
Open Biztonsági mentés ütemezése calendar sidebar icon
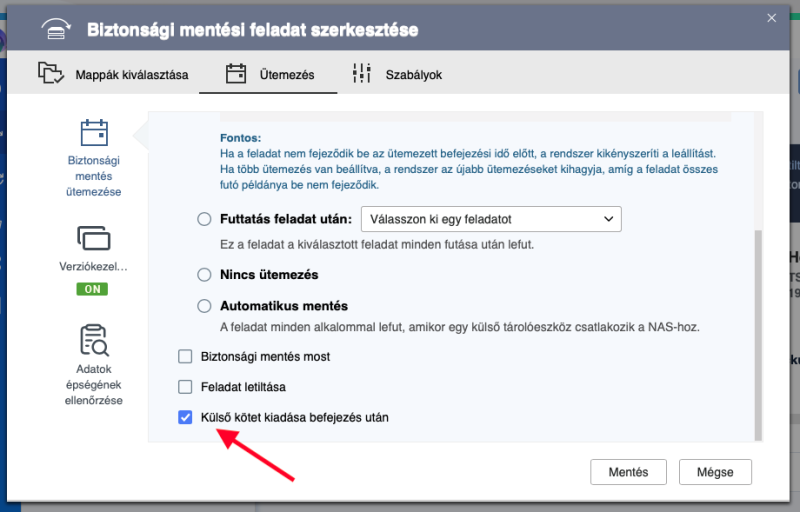94,133
